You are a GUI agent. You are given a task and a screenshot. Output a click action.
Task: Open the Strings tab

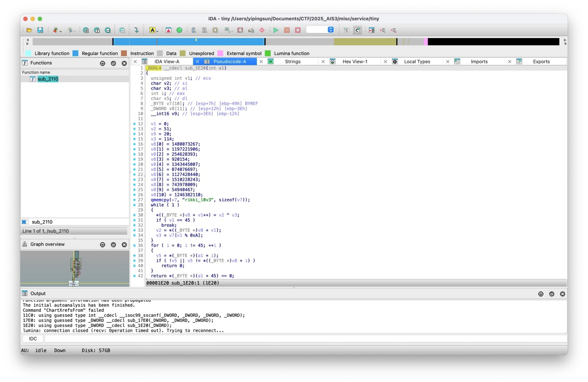[x=293, y=62]
